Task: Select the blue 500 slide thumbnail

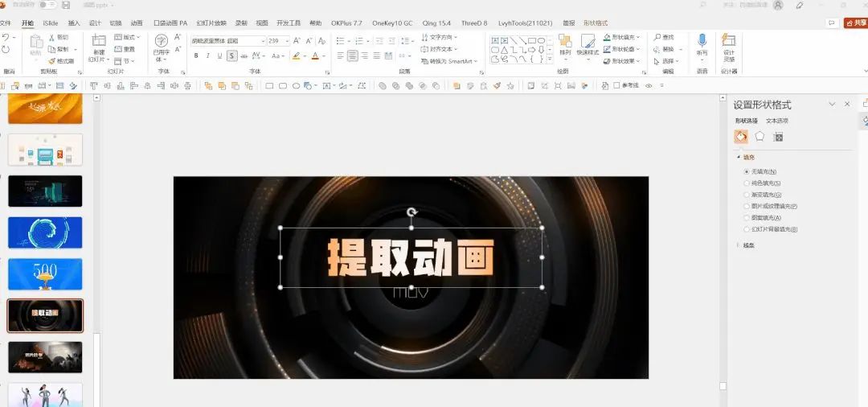Action: click(45, 274)
